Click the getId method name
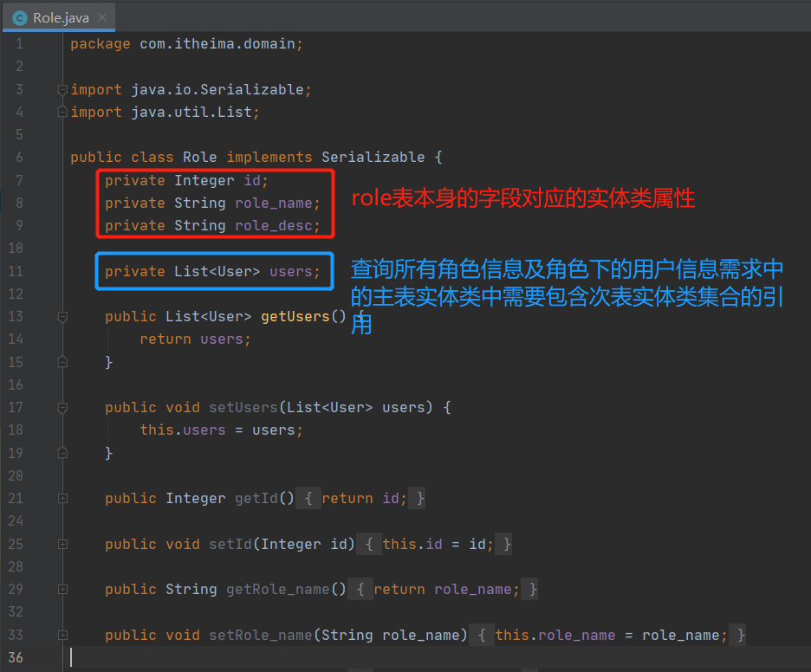 click(x=256, y=498)
